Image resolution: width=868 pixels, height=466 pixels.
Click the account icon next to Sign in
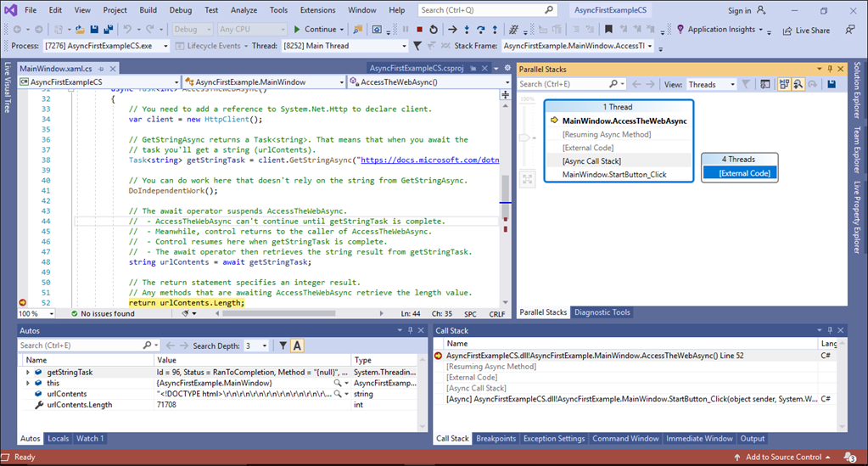tap(762, 10)
